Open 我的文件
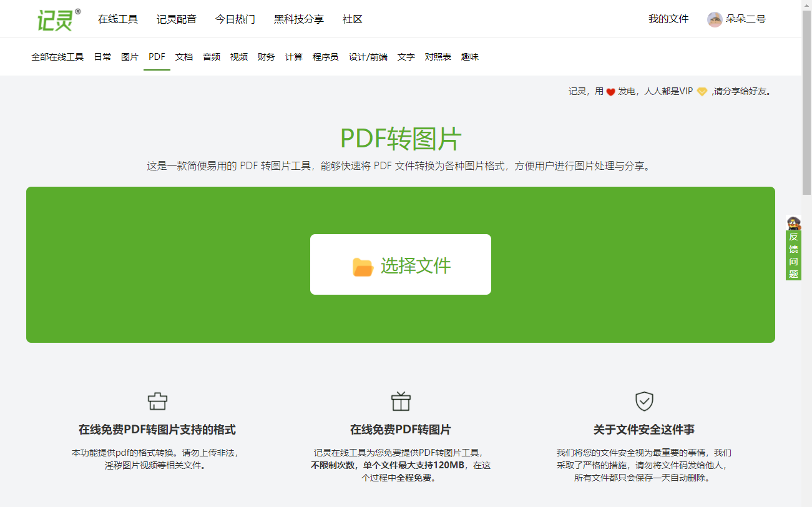This screenshot has height=507, width=812. [x=668, y=19]
